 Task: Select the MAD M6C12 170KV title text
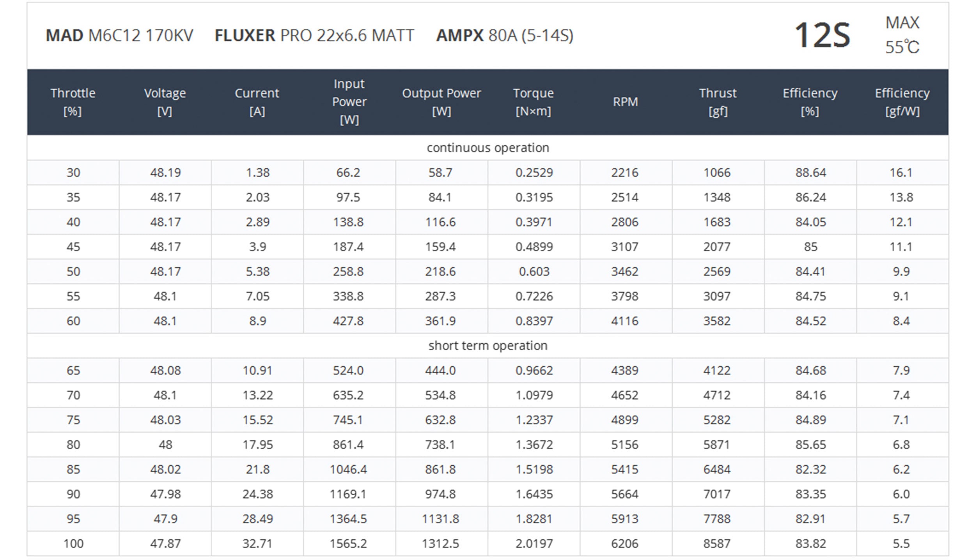click(119, 35)
